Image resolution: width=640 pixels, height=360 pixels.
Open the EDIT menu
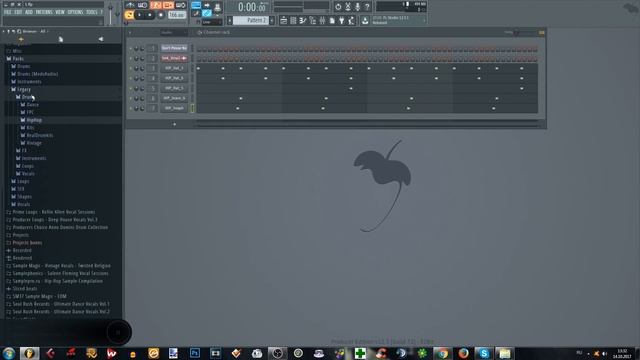tap(18, 12)
